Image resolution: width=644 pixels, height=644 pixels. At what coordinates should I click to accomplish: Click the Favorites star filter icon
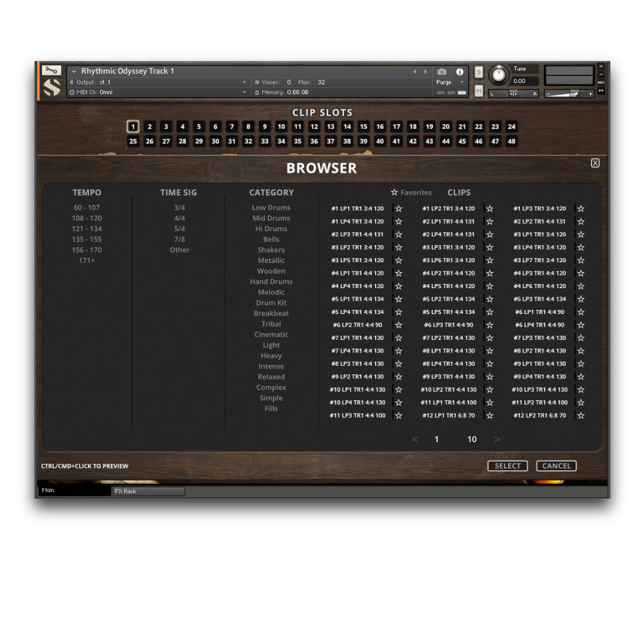(x=394, y=193)
